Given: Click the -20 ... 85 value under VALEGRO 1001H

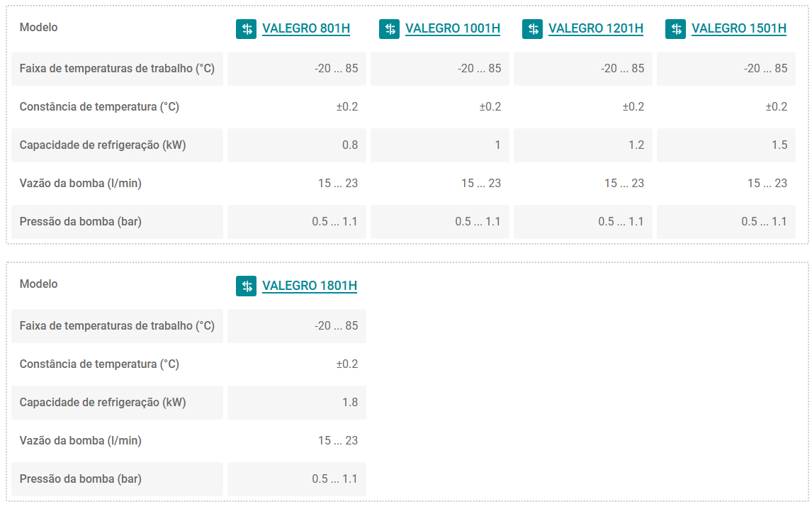Looking at the screenshot, I should coord(480,69).
